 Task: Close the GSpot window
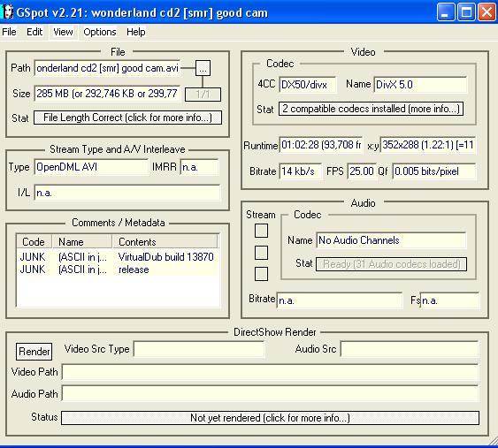[487, 12]
